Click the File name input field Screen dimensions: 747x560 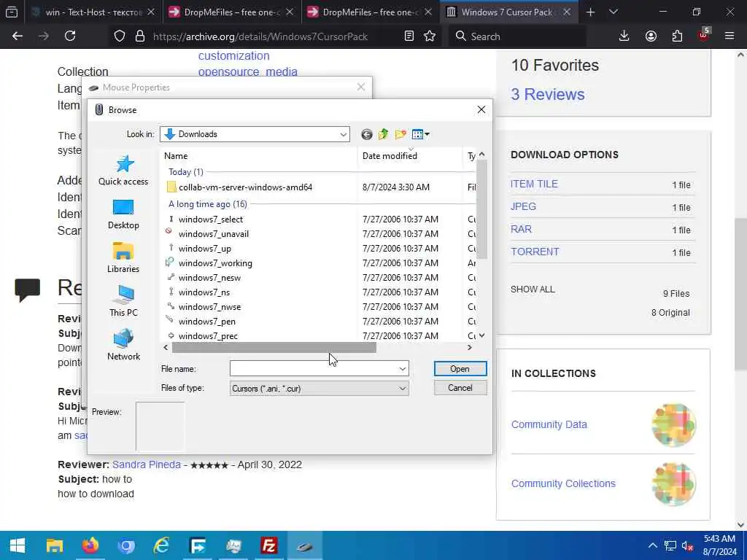click(314, 368)
